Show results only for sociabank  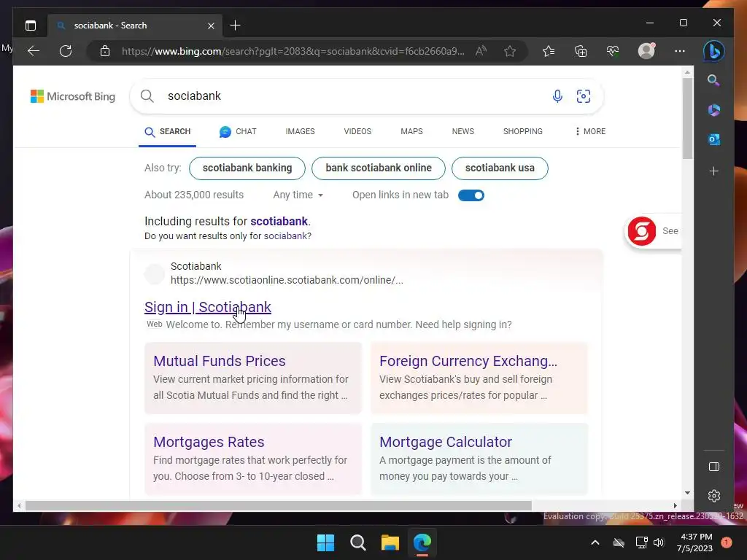[x=286, y=236]
